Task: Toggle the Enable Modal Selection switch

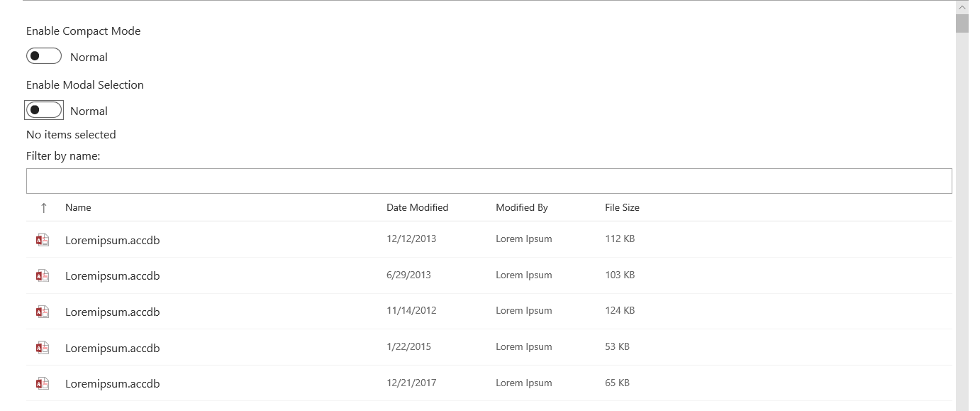Action: 44,110
